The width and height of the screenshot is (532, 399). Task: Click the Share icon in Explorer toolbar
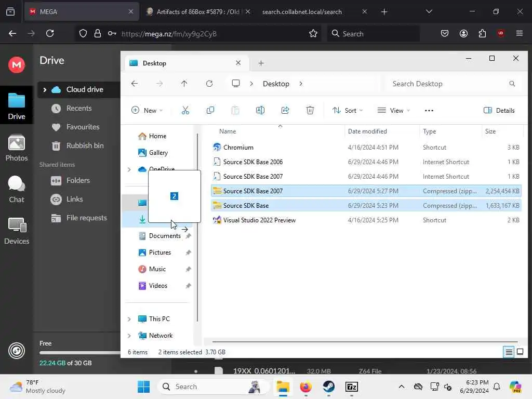coord(285,110)
